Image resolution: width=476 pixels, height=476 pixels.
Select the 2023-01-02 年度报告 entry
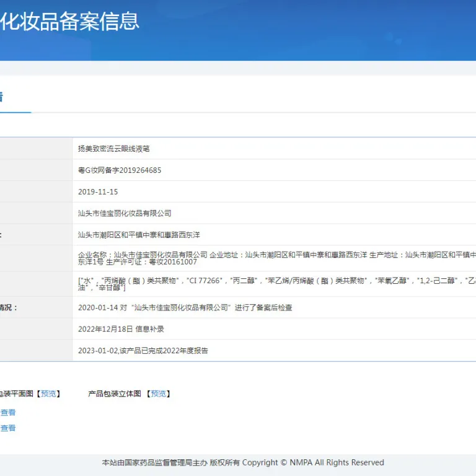point(143,351)
